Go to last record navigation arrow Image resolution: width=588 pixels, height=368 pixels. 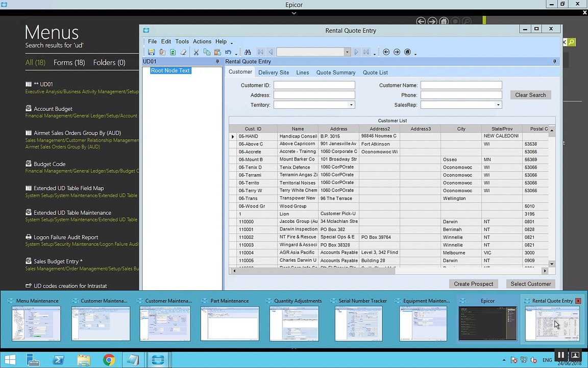click(366, 52)
